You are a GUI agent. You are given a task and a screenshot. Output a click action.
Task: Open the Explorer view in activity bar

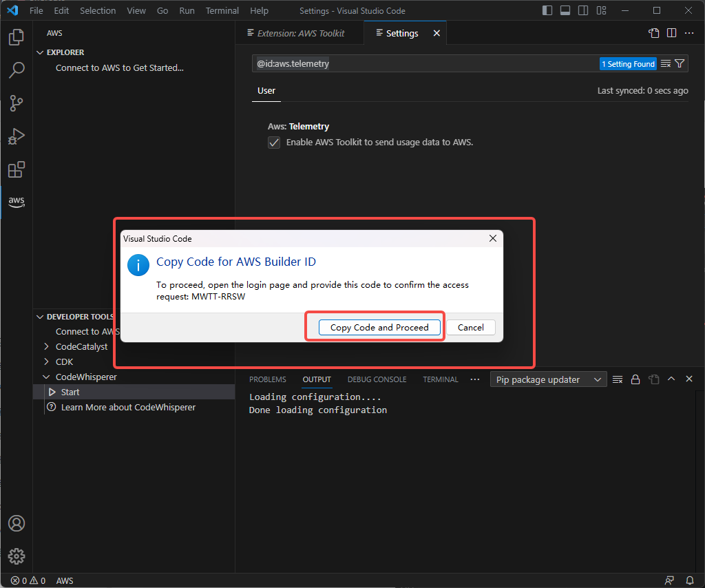[17, 37]
